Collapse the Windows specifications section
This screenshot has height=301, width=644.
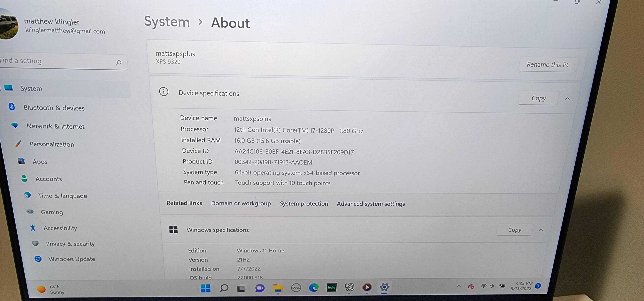pos(541,230)
